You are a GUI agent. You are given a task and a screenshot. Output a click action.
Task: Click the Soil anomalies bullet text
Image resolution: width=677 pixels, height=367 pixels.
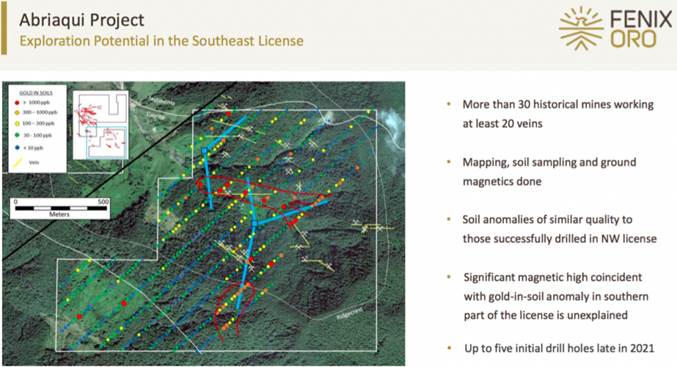point(560,229)
